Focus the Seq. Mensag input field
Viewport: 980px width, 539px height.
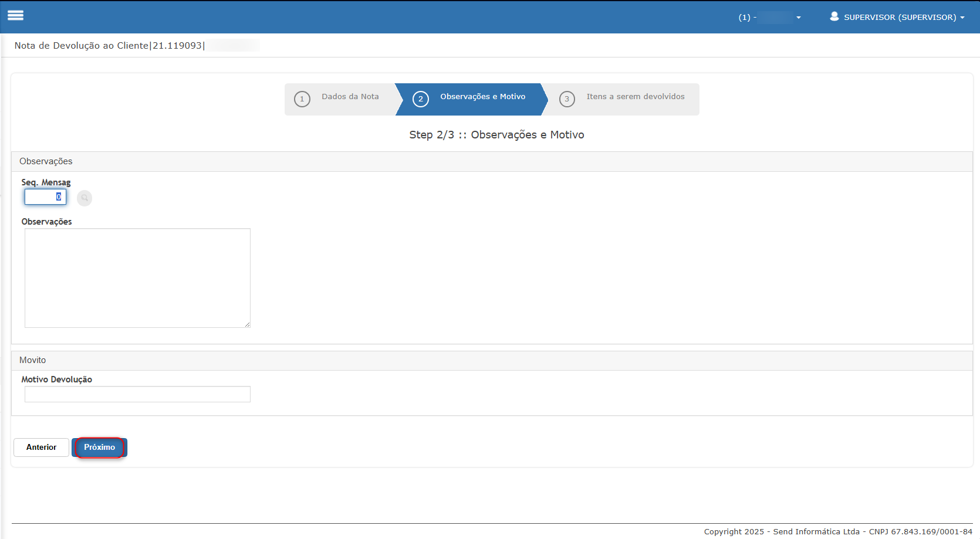click(45, 197)
